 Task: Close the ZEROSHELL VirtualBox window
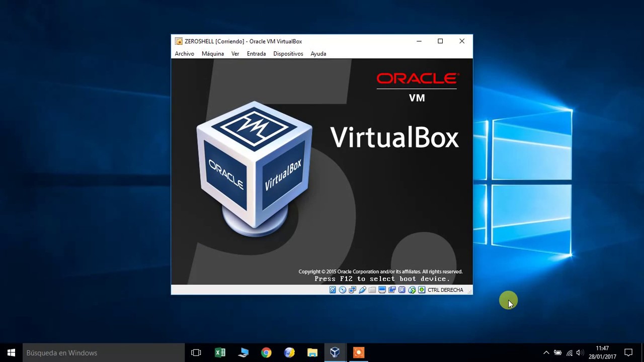[x=462, y=41]
